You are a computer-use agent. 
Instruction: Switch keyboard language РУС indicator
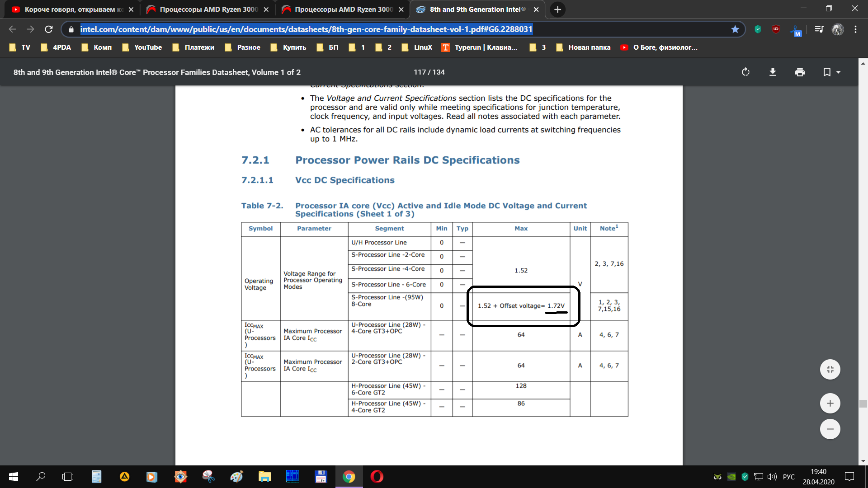pyautogui.click(x=788, y=477)
